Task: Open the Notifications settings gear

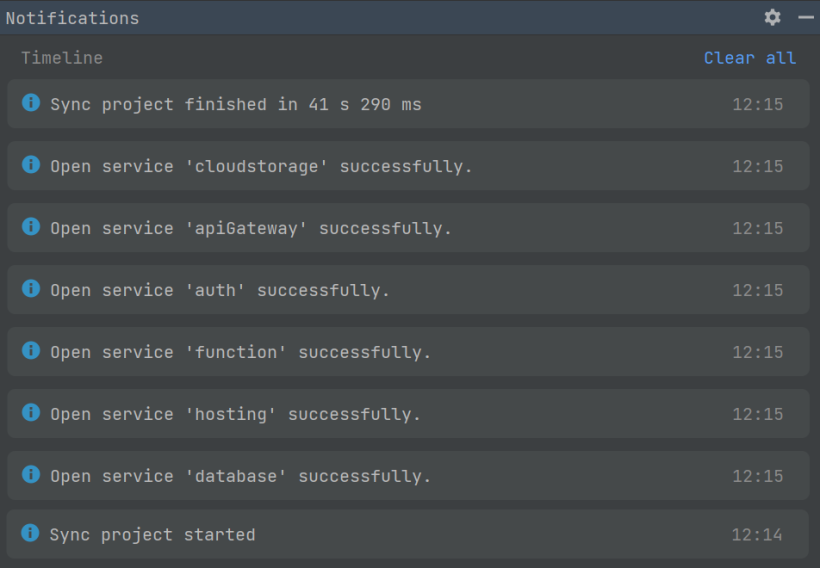Action: coord(772,18)
